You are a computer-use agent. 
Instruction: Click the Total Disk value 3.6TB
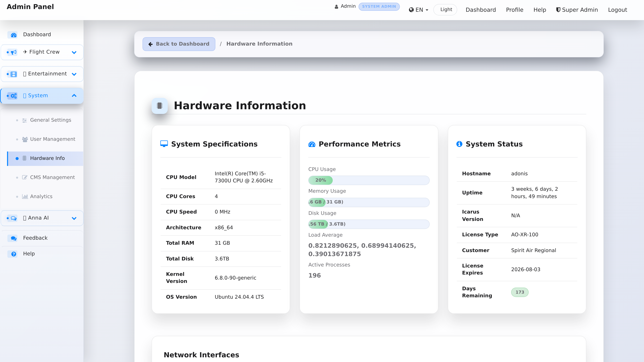point(222,259)
